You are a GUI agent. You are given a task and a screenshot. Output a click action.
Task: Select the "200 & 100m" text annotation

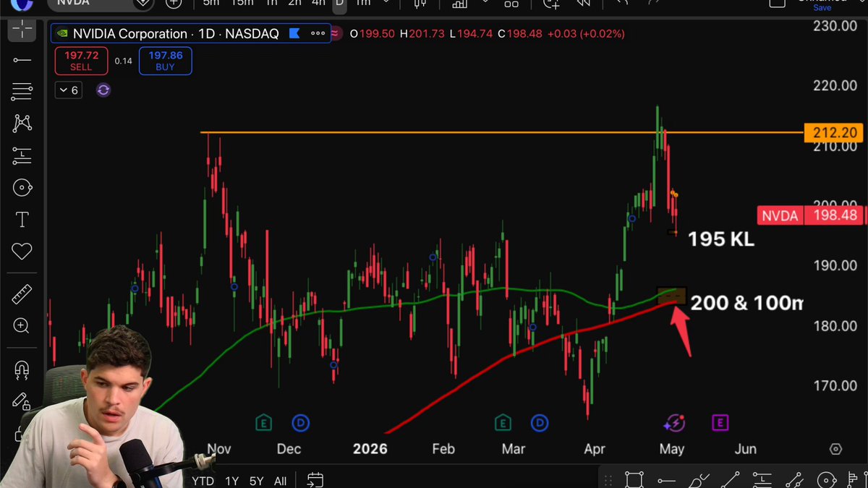[x=746, y=302]
